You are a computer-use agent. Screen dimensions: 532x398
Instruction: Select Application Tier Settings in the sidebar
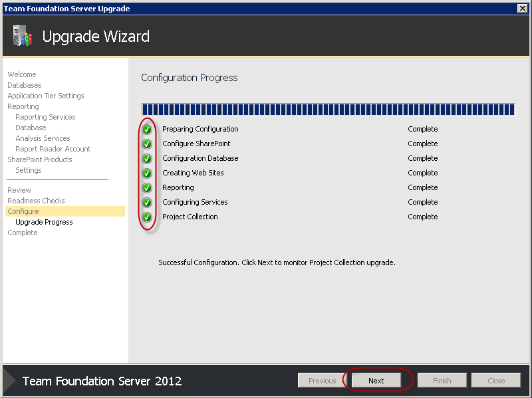coord(45,96)
